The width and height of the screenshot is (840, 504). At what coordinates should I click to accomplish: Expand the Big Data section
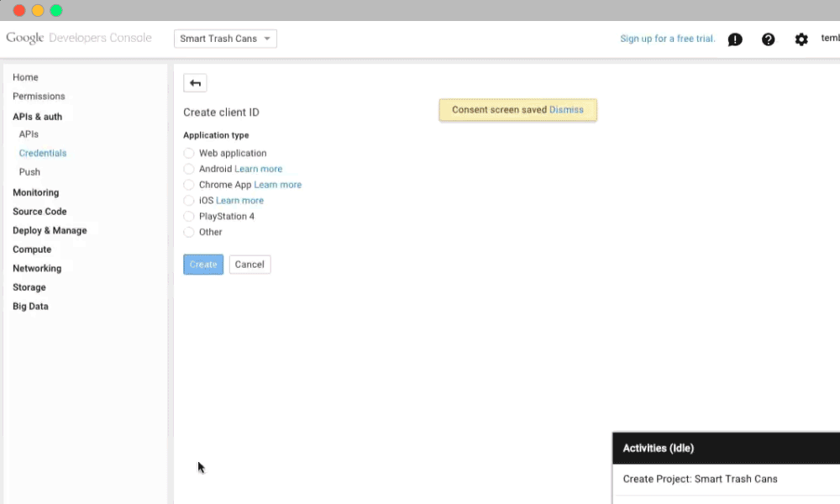point(30,307)
